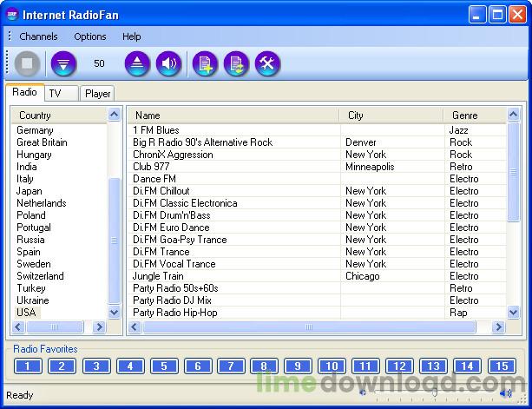The image size is (532, 409).
Task: Mute sound with the speaker icon
Action: coord(168,63)
